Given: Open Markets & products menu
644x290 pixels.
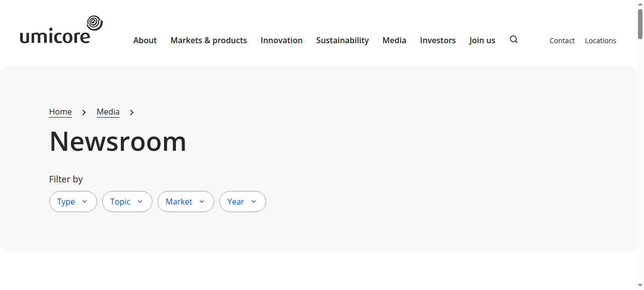Looking at the screenshot, I should click(x=209, y=40).
